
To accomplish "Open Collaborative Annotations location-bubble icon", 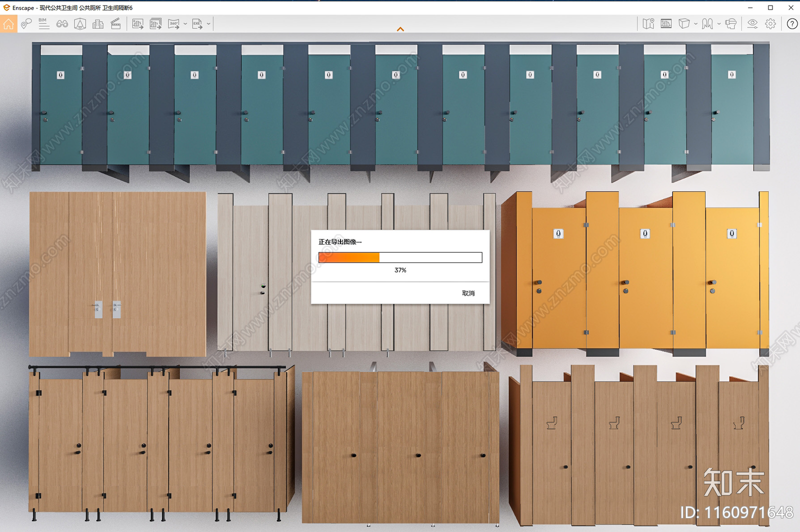I will (26, 23).
